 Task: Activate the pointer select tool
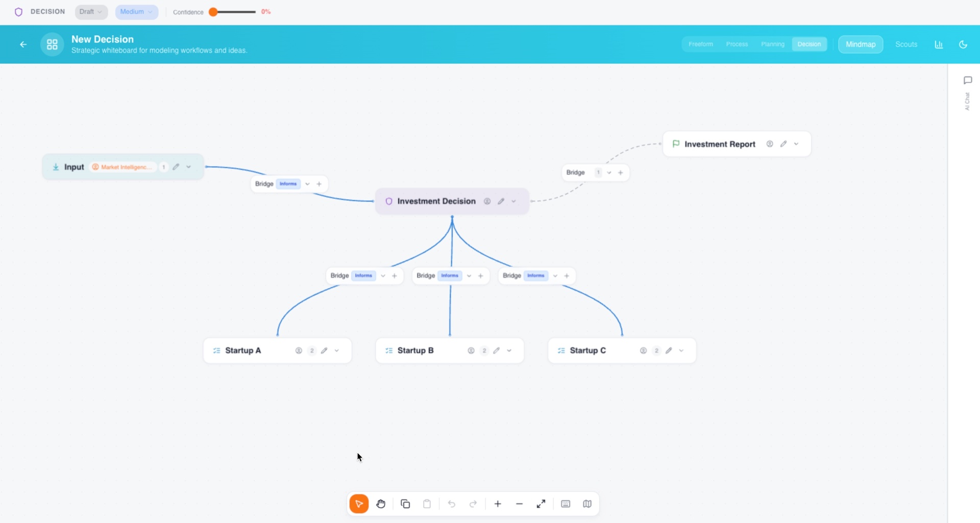click(359, 504)
